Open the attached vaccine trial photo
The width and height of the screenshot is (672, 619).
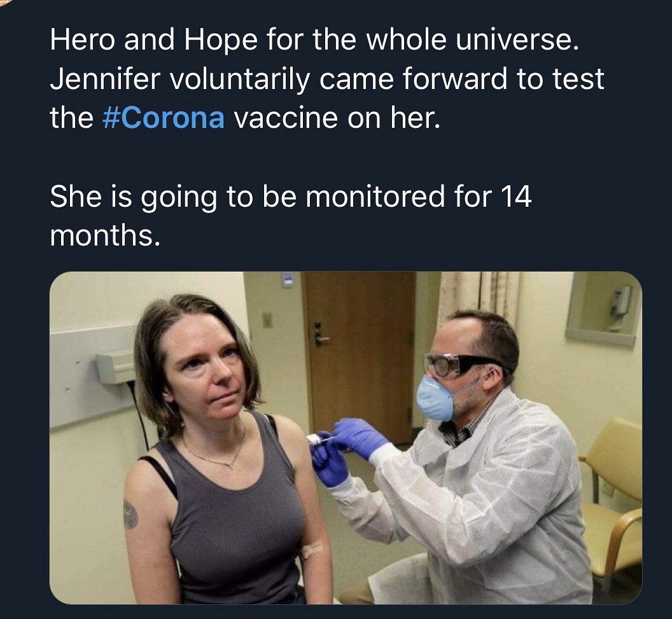(x=346, y=438)
